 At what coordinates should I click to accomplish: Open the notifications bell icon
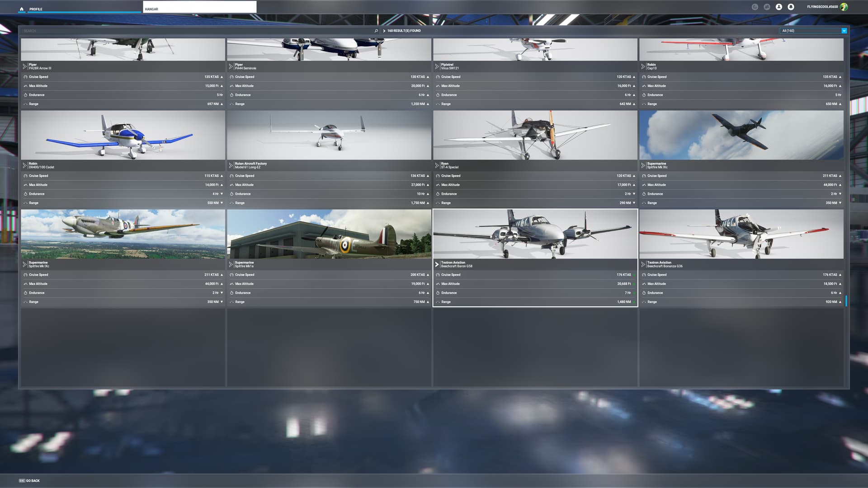click(x=791, y=7)
